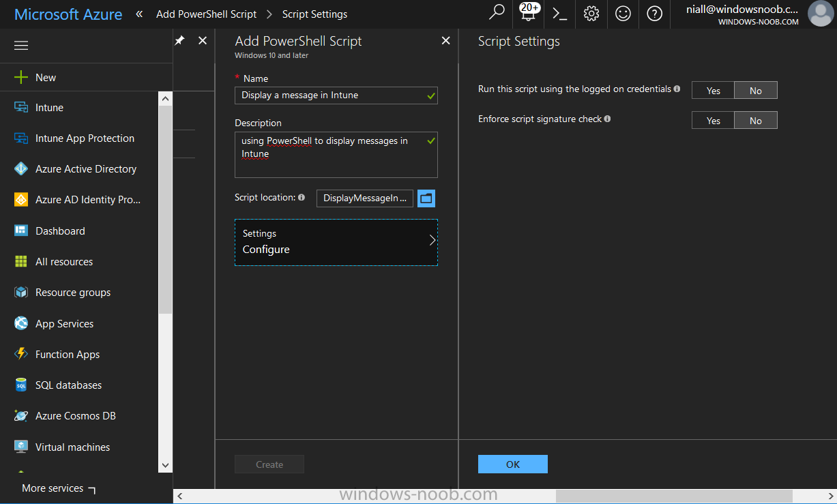Close the Add PowerShell Script blade

pos(445,41)
